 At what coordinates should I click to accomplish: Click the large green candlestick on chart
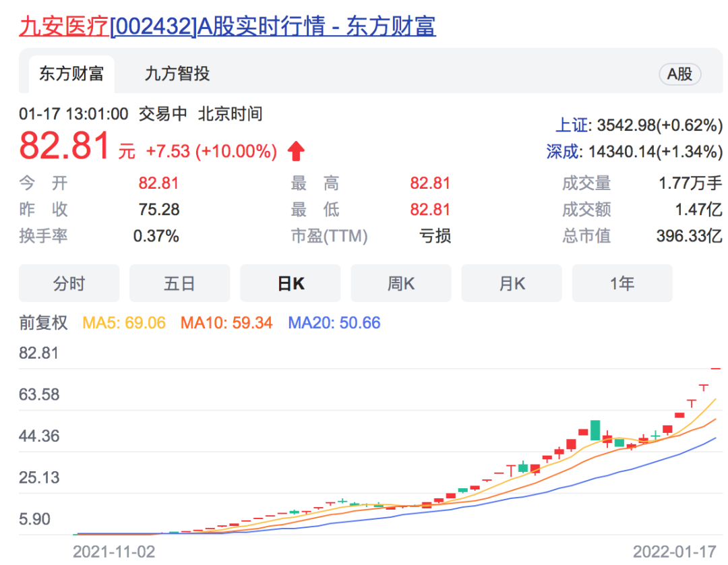click(595, 430)
